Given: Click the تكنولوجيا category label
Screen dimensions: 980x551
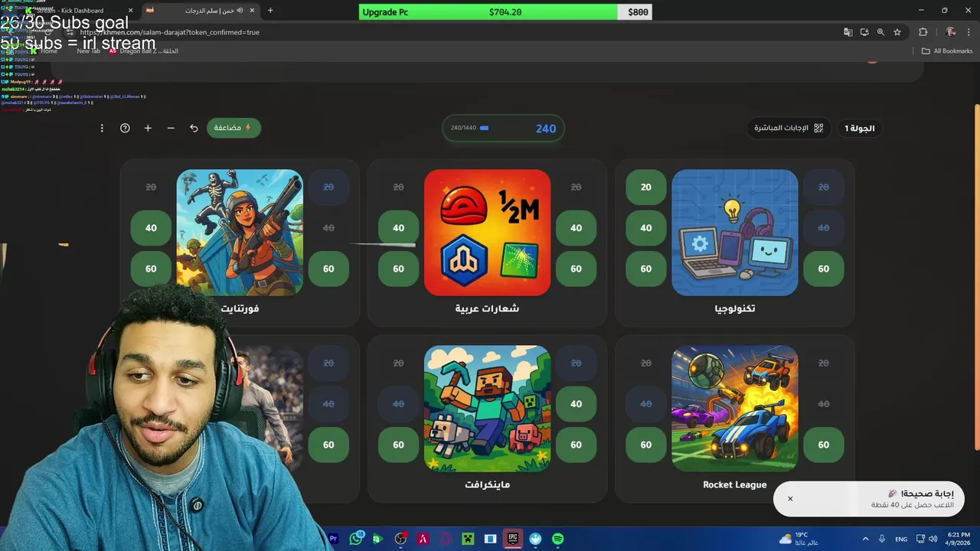Looking at the screenshot, I should pos(735,308).
